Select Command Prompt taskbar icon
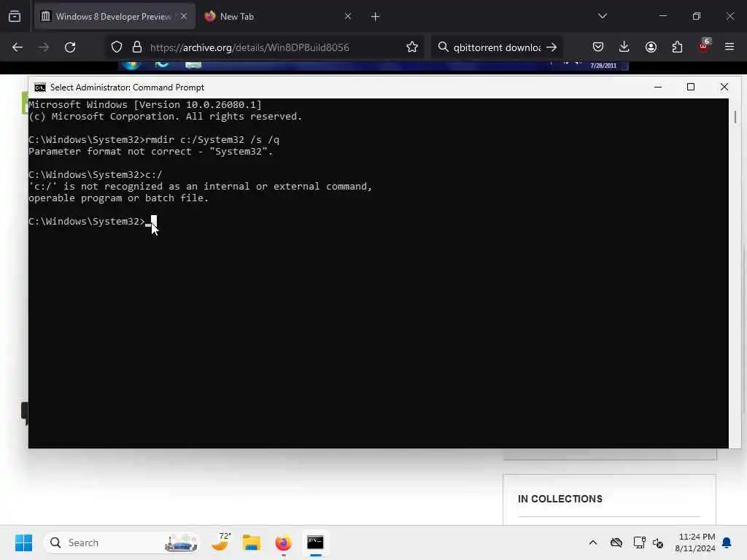 pos(315,542)
